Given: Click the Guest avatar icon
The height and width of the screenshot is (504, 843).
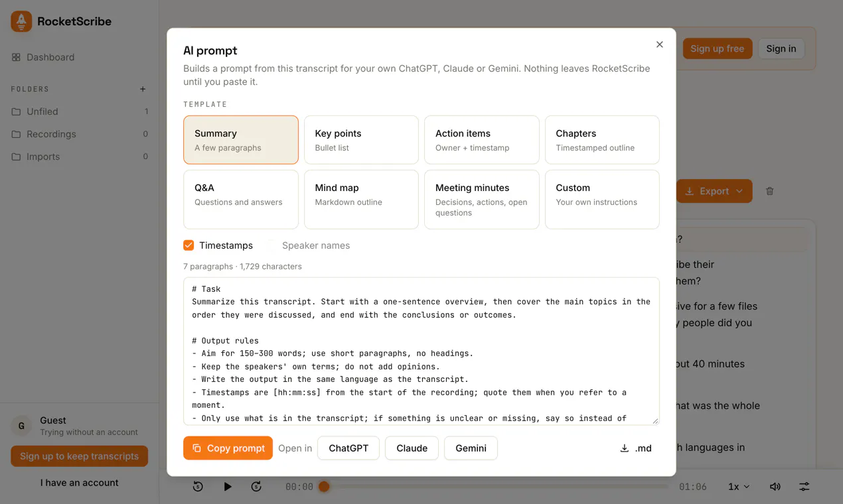Looking at the screenshot, I should 21,426.
